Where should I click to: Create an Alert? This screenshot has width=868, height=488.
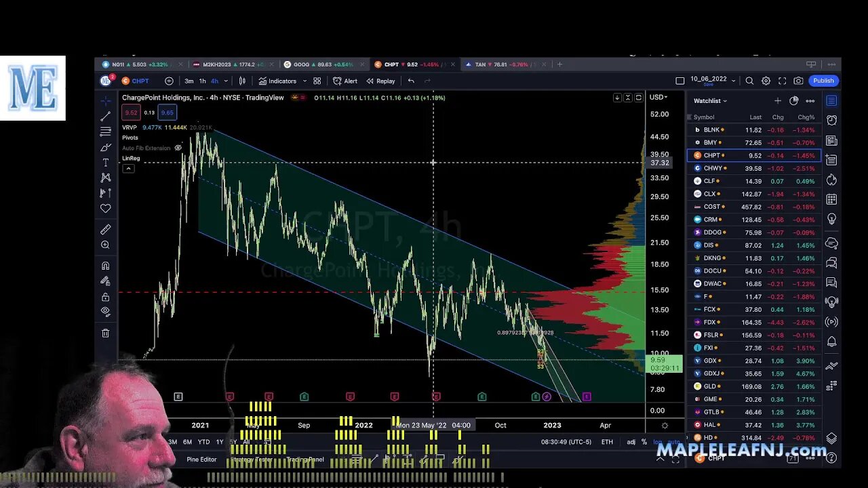click(345, 81)
